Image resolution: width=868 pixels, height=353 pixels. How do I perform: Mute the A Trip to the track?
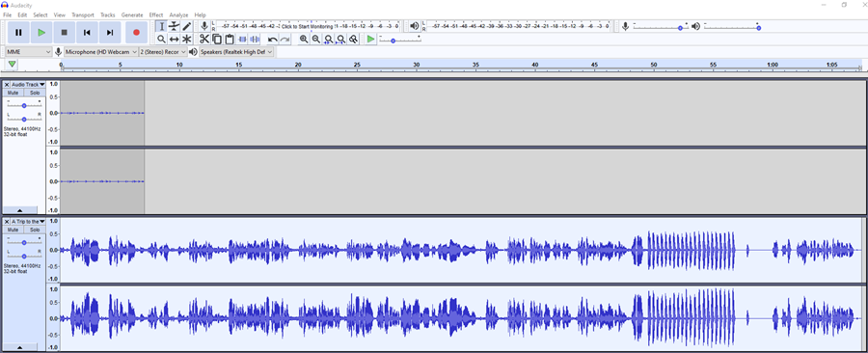tap(14, 230)
